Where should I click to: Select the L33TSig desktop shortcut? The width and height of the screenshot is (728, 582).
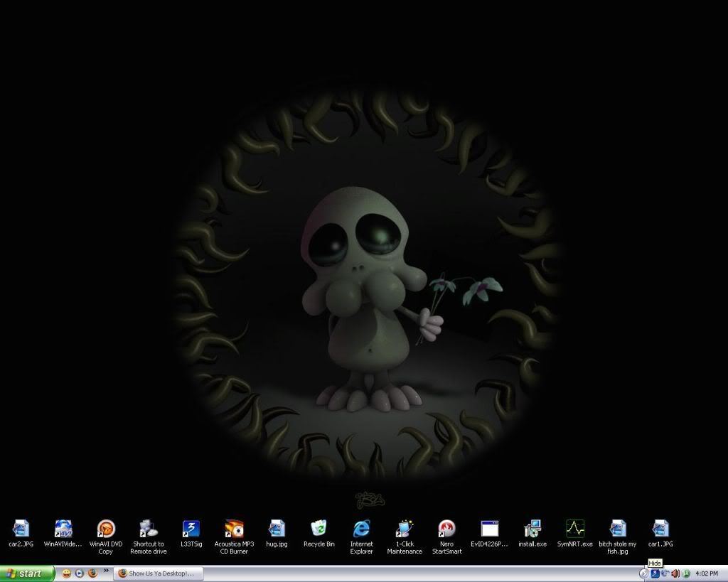[191, 533]
